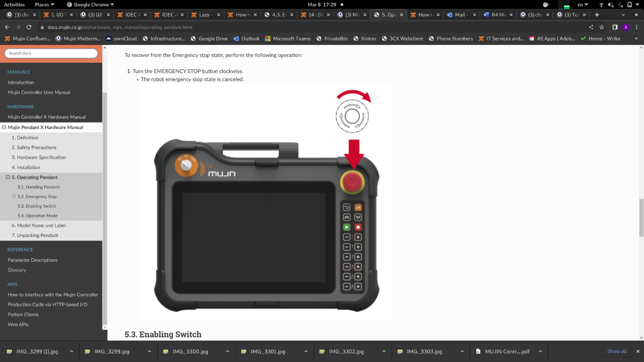Open the Python Clients API page
The image size is (644, 362).
click(23, 314)
